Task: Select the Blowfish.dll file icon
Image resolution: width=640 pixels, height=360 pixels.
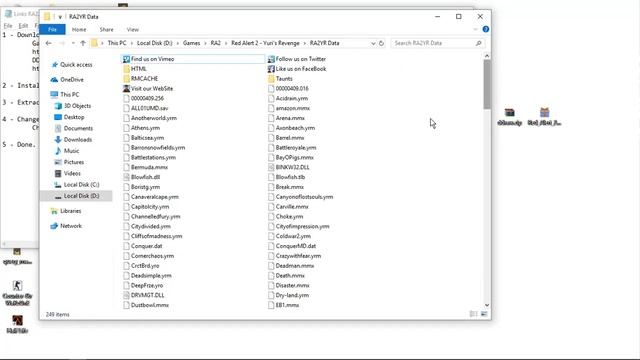Action: click(x=127, y=177)
